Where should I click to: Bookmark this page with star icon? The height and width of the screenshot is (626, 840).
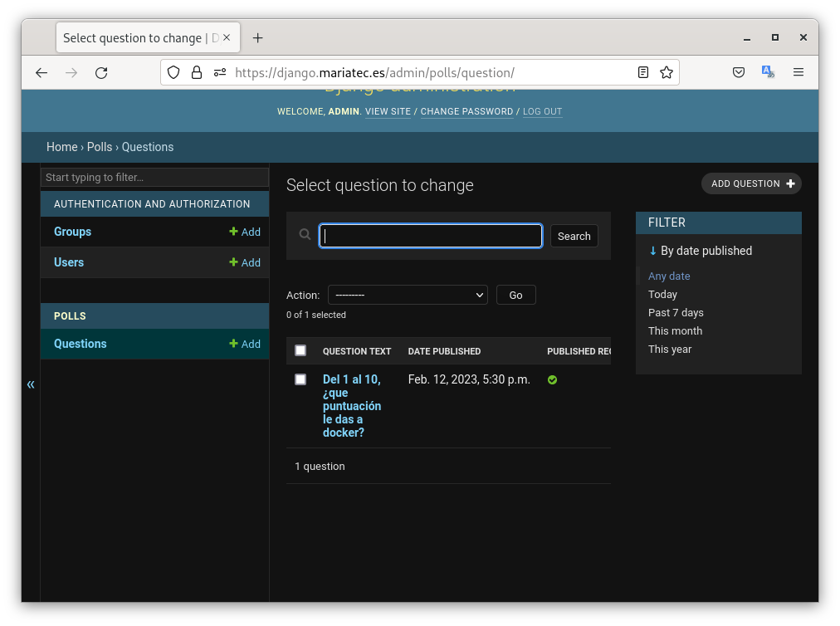click(x=666, y=73)
